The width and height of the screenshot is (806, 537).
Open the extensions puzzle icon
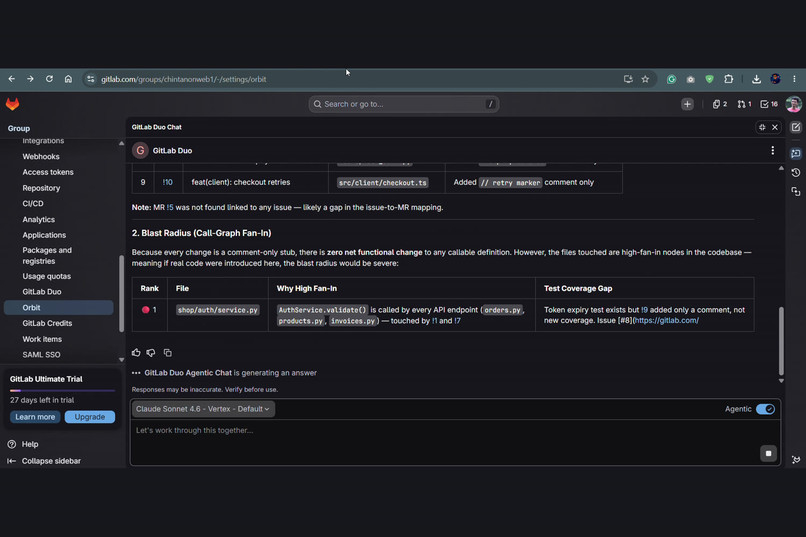point(728,79)
